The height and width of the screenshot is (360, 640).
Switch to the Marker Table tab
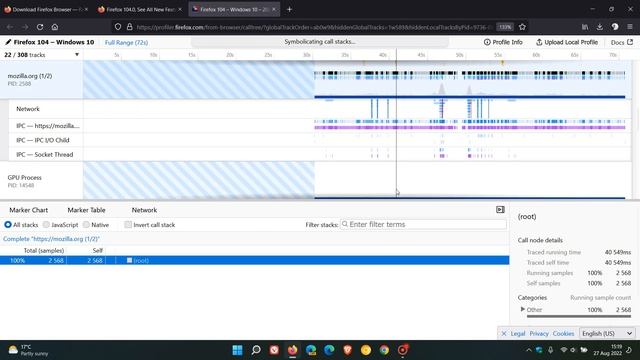[86, 210]
